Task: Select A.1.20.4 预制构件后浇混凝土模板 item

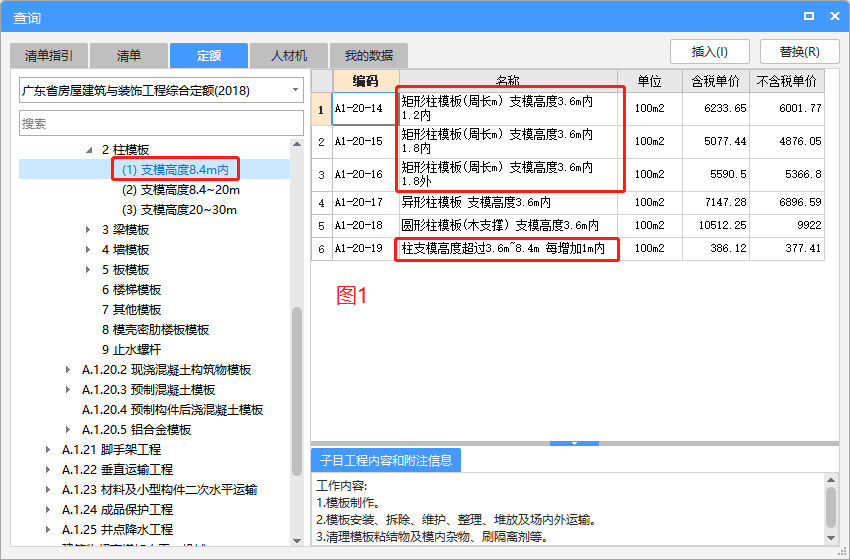Action: coord(172,410)
